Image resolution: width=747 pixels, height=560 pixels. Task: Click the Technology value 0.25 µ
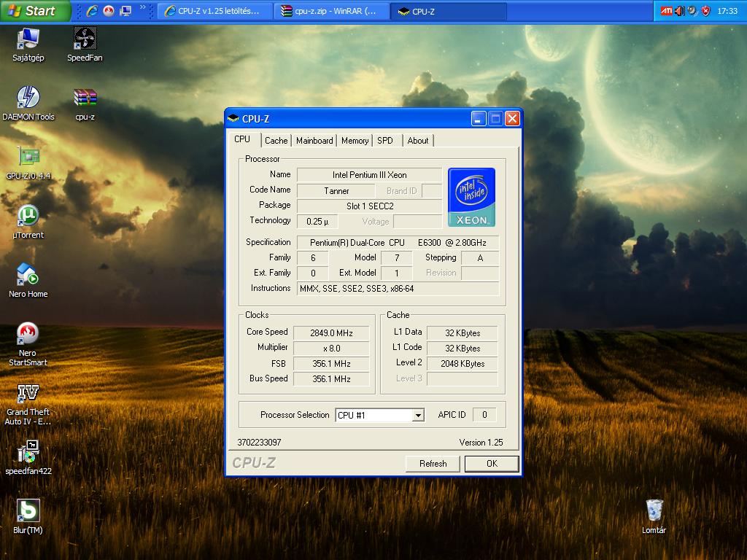[317, 222]
